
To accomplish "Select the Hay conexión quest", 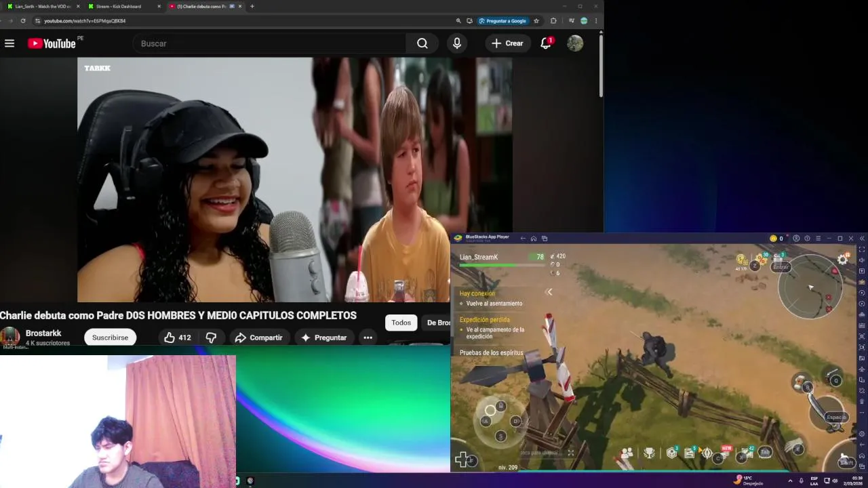I will 477,293.
